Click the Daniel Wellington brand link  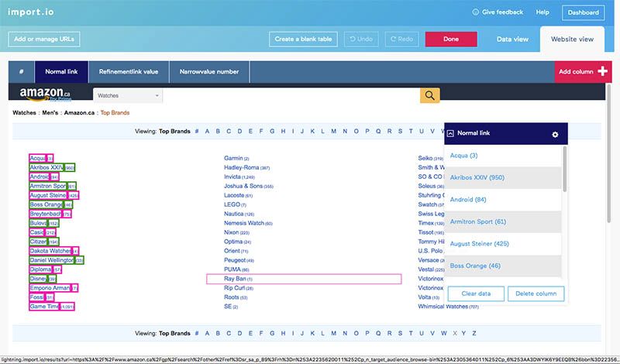click(52, 260)
